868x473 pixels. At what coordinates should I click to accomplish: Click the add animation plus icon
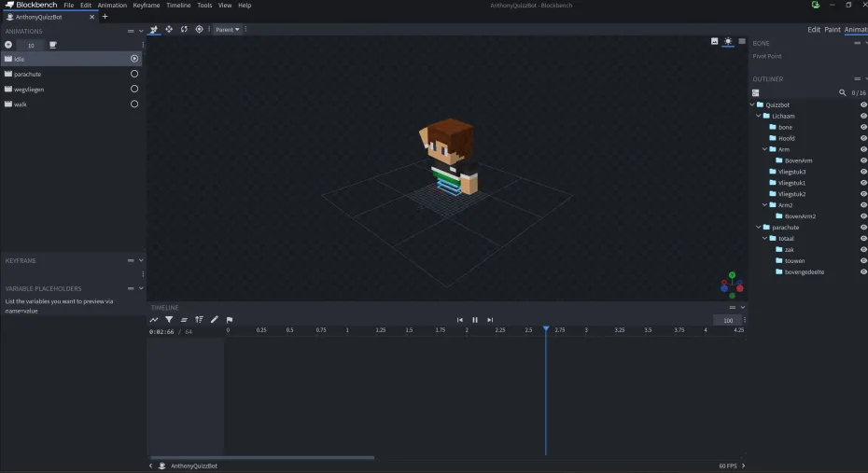[8, 45]
